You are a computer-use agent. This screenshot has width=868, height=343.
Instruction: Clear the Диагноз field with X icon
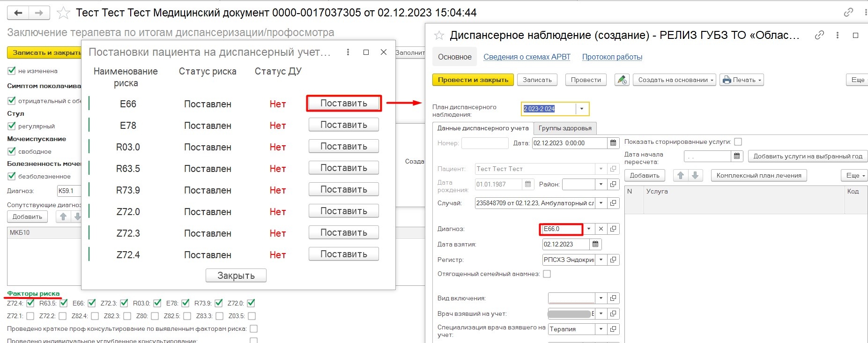[x=601, y=229]
